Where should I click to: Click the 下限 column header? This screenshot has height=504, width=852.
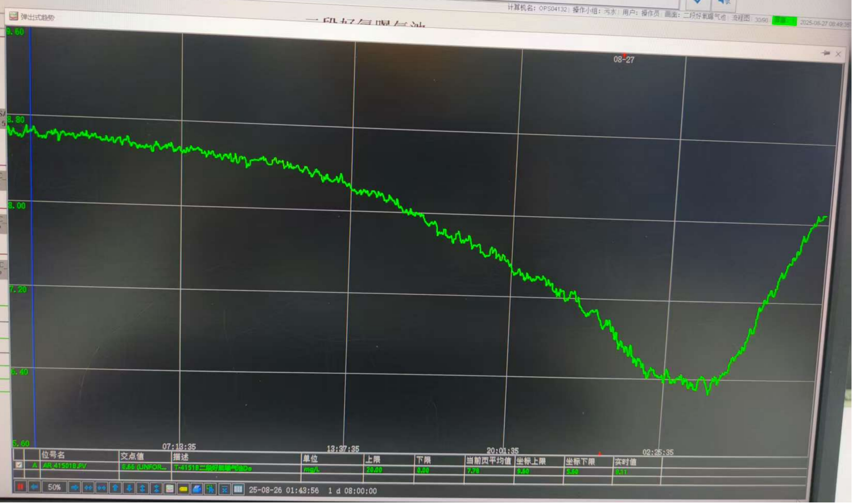point(424,460)
